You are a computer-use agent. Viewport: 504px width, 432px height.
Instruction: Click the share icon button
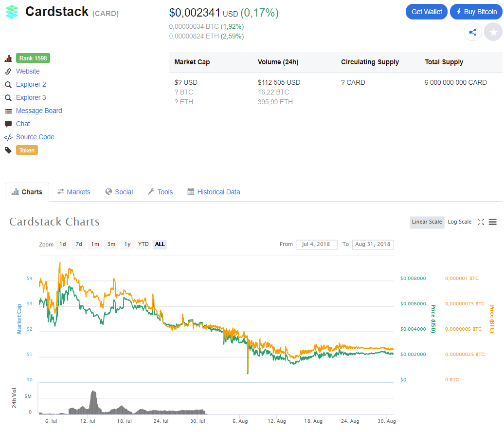472,32
